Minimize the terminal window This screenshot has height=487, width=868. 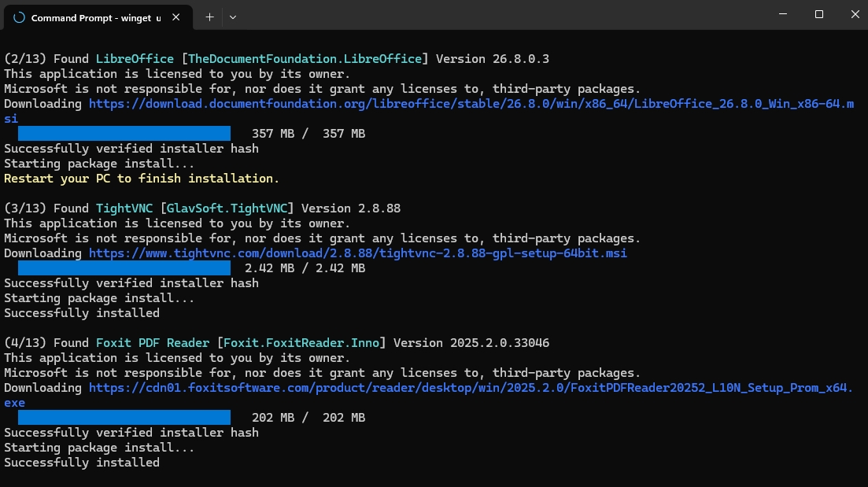click(783, 14)
